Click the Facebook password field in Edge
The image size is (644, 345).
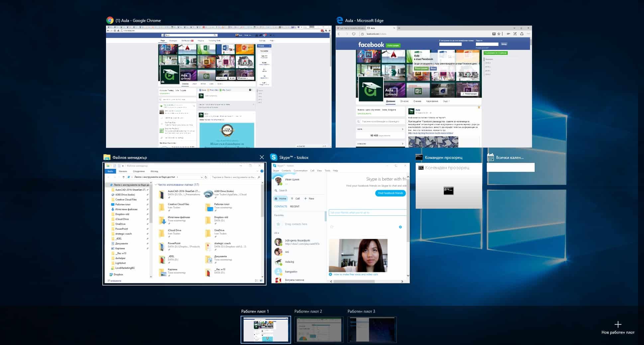click(x=487, y=44)
